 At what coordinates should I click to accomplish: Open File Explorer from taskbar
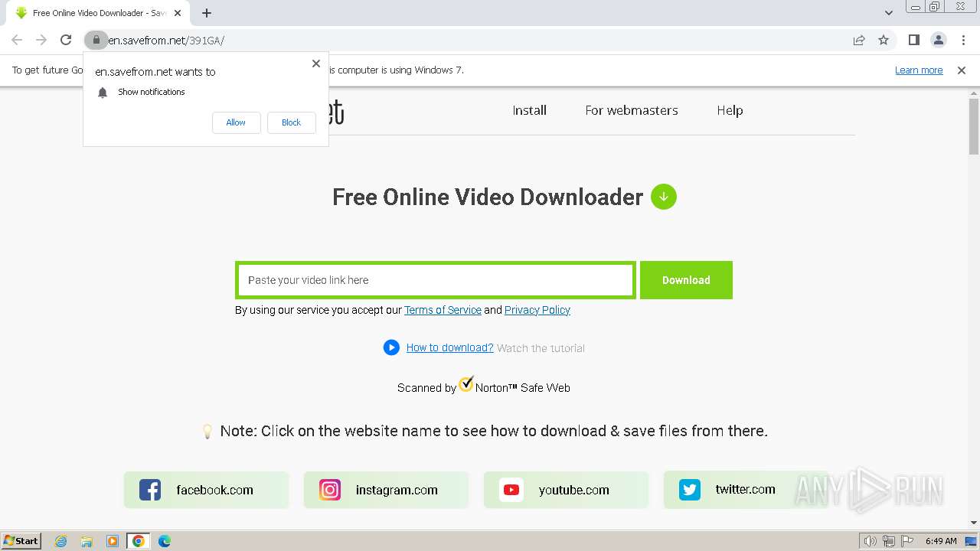(x=87, y=541)
